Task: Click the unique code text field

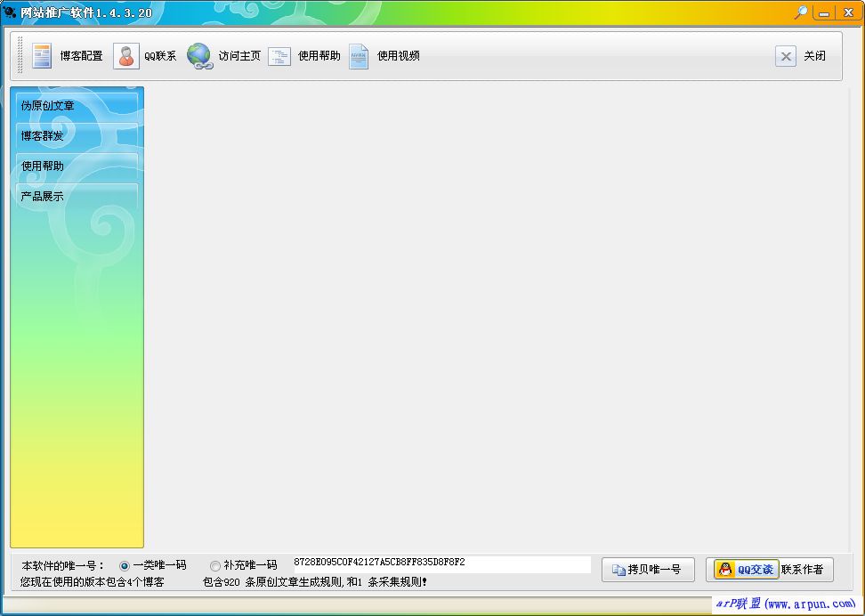Action: click(x=441, y=563)
